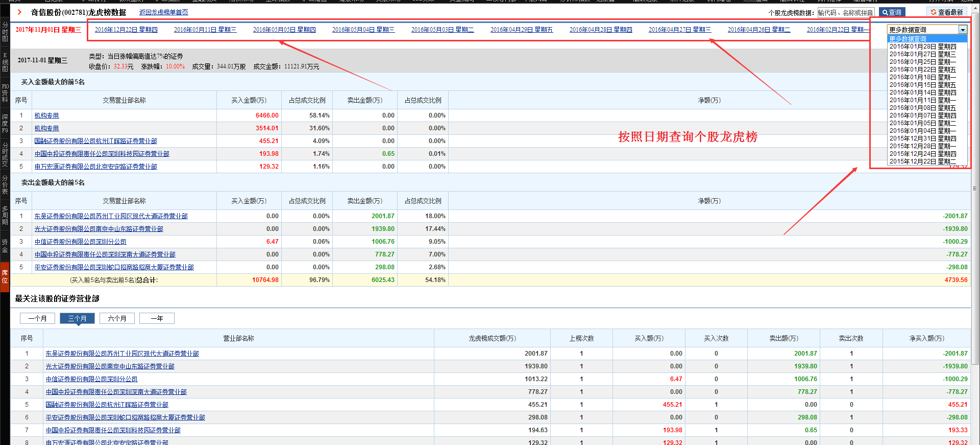Image resolution: width=980 pixels, height=445 pixels.
Task: Switch ranking period to 三个月
Action: tap(77, 318)
